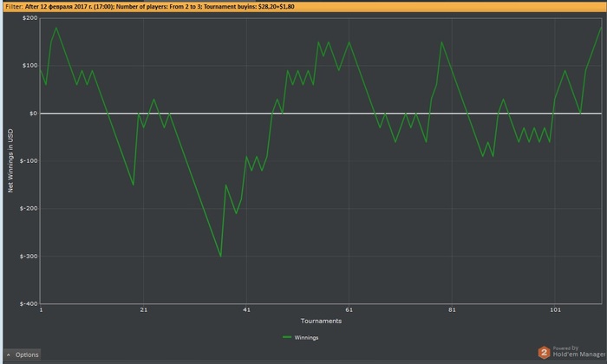The image size is (607, 364).
Task: Expand the Options panel
Action: (x=22, y=354)
